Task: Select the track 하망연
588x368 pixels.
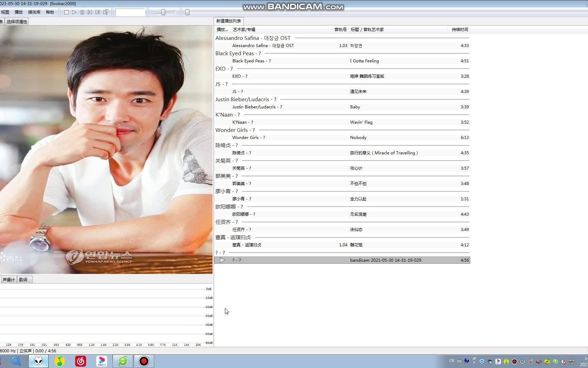Action: [x=342, y=46]
